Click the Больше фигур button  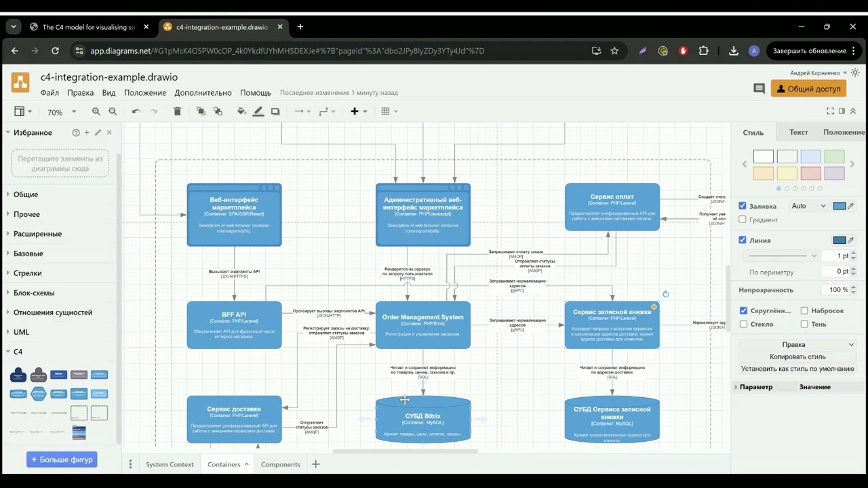pos(62,460)
